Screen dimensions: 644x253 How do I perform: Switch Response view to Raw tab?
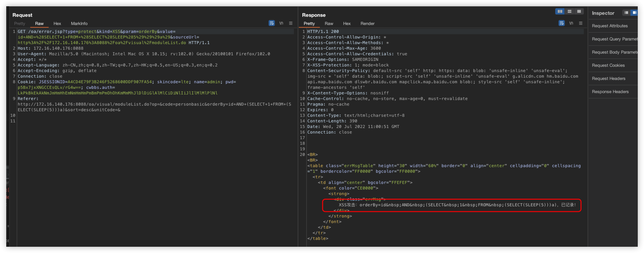click(x=329, y=24)
